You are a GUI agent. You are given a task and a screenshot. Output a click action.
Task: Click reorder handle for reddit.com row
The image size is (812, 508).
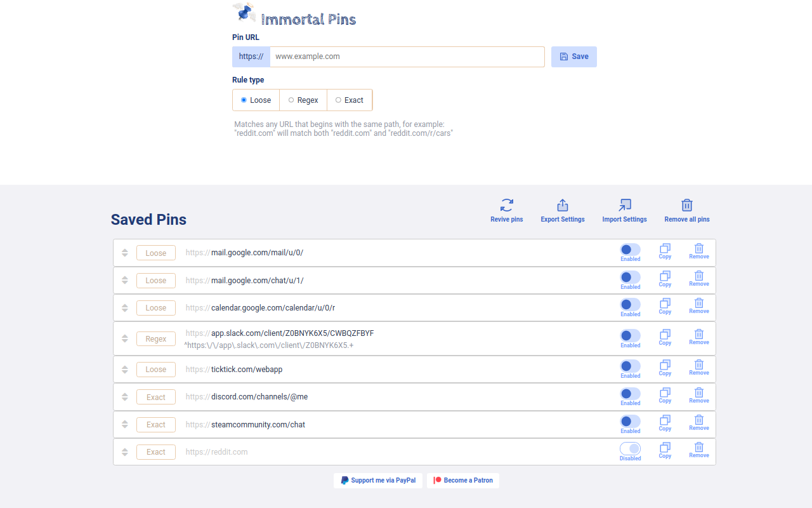coord(125,452)
